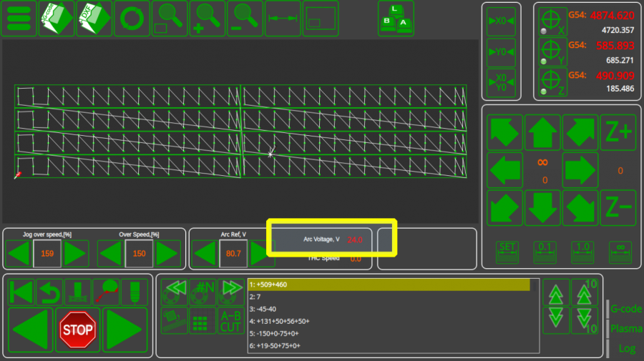Screen dimensions: 644x361
Task: Zero the X axis with X0 button
Action: [502, 21]
